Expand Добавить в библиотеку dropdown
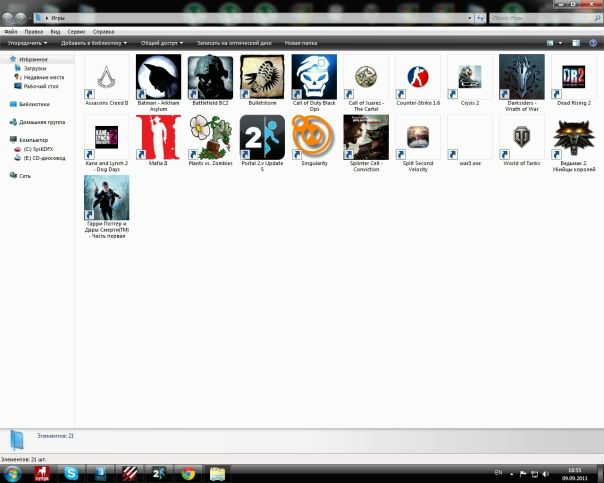 pyautogui.click(x=94, y=43)
